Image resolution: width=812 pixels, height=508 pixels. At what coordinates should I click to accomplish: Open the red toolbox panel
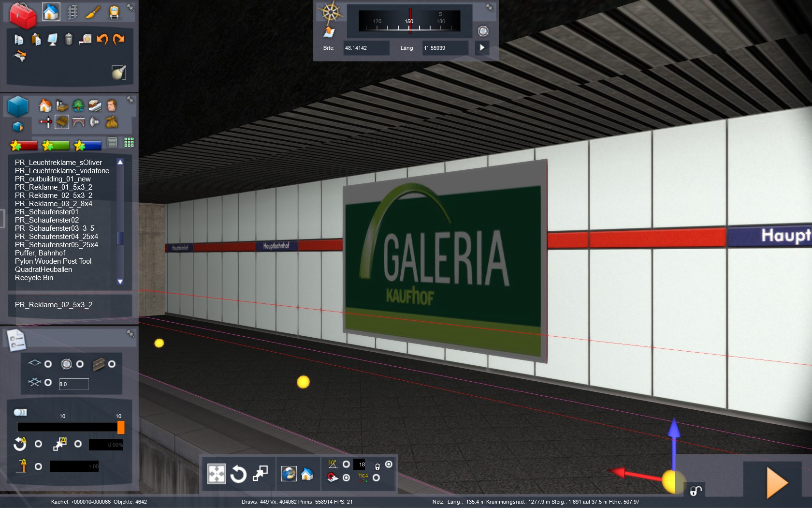[x=22, y=15]
